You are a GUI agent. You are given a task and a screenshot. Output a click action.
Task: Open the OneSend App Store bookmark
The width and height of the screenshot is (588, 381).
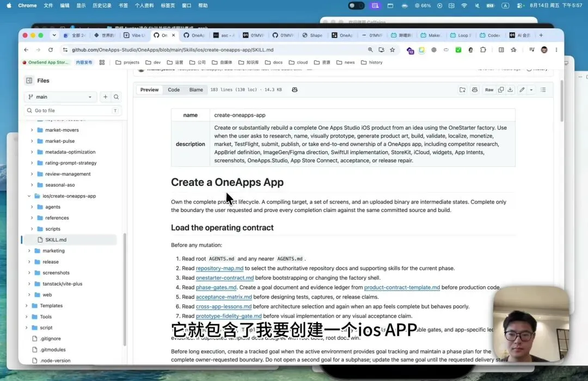click(x=46, y=62)
